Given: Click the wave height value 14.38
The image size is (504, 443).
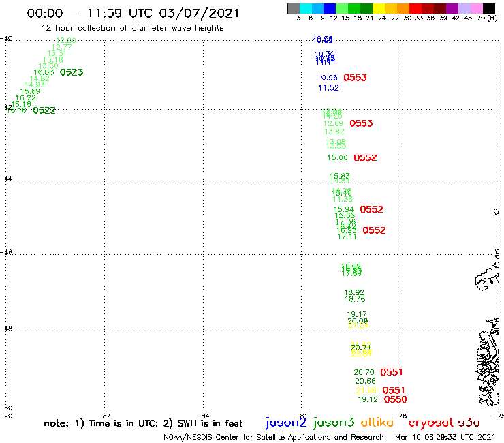Looking at the screenshot, I should 343,199.
